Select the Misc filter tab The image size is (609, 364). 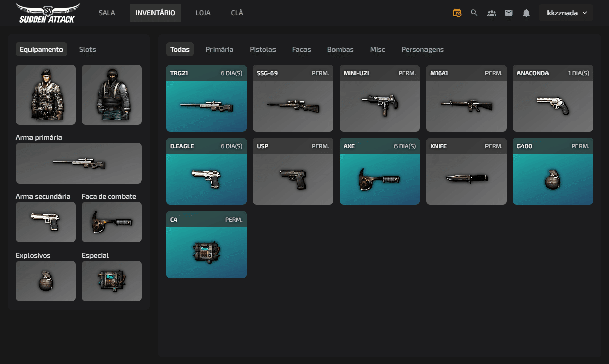(x=377, y=49)
